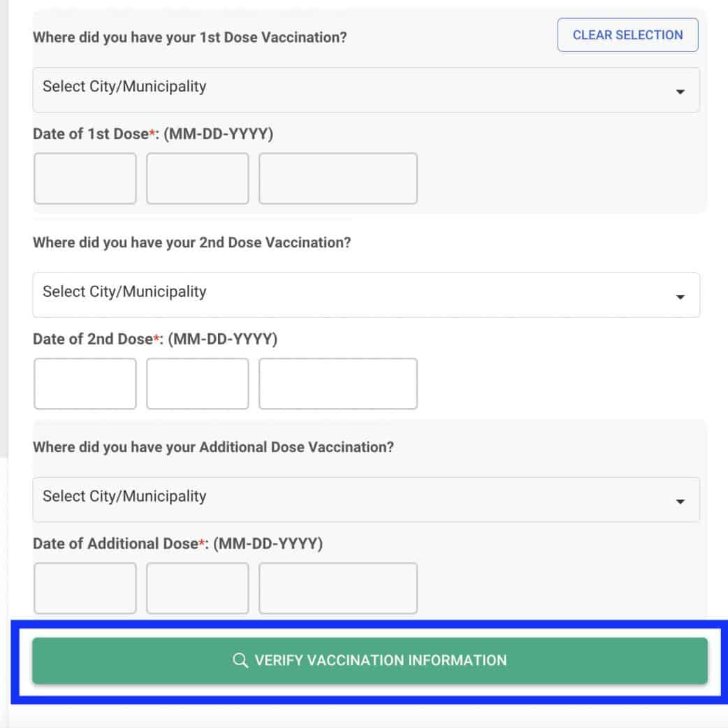Click the month field for Additional Dose date
Image resolution: width=728 pixels, height=728 pixels.
[85, 588]
